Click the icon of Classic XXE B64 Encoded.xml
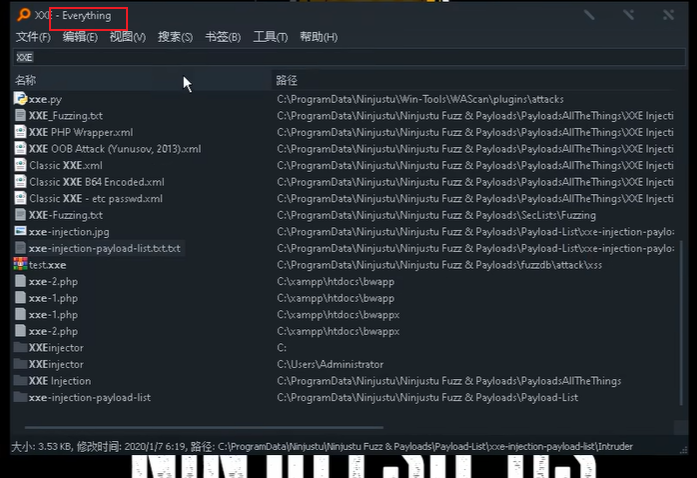This screenshot has width=697, height=478. click(20, 182)
